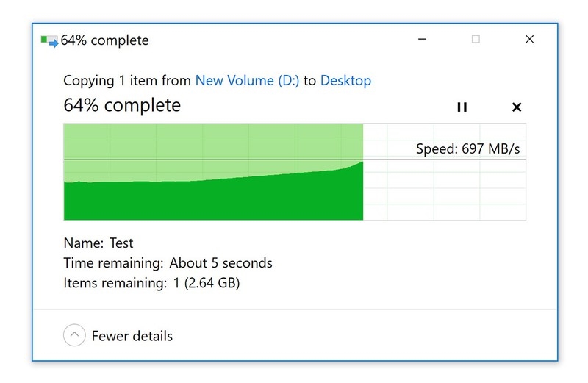Collapse the dialog via Fewer details chevron
Viewport: 588px width, 383px height.
(x=74, y=335)
